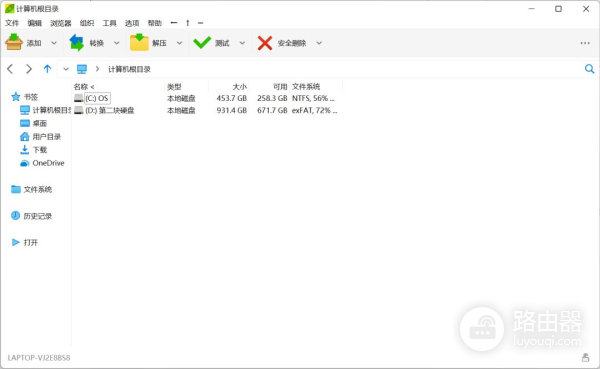The image size is (600, 369).
Task: Expand the Test (测试) dropdown arrow
Action: coord(242,43)
